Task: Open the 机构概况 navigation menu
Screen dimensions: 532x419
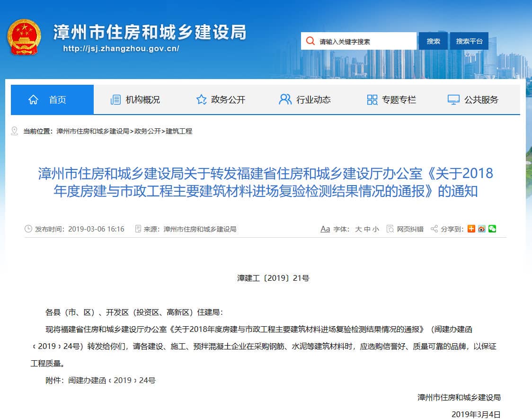Action: 135,99
